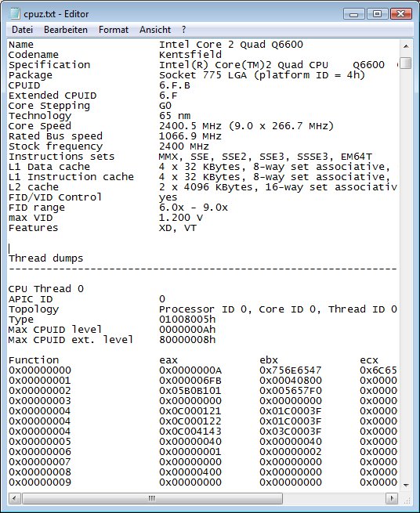Click the codename value 'Kentsfield'

190,55
